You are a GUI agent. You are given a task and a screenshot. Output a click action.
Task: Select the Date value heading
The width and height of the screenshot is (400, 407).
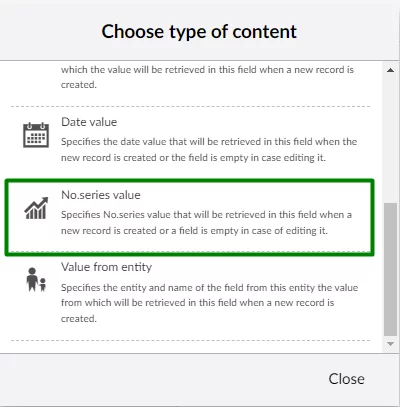89,122
